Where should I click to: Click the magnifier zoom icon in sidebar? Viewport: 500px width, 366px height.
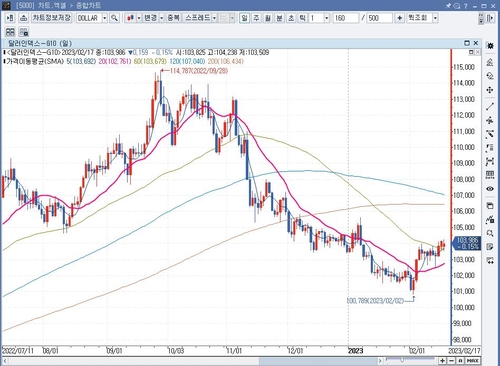[490, 233]
